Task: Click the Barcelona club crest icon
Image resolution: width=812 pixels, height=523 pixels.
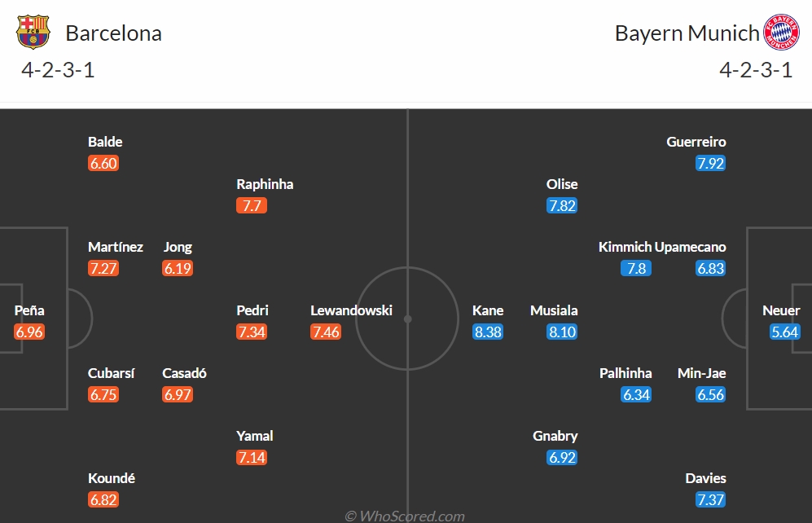Action: (x=33, y=33)
